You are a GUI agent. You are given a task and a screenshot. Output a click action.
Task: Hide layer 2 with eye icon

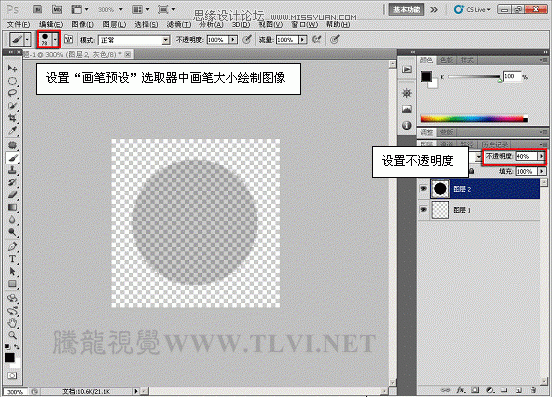[423, 189]
